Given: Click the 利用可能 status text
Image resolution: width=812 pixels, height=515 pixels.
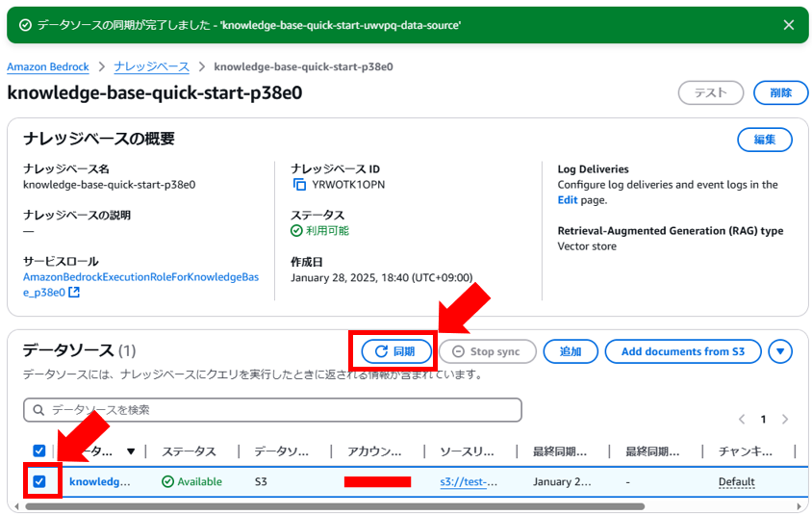Looking at the screenshot, I should click(327, 231).
